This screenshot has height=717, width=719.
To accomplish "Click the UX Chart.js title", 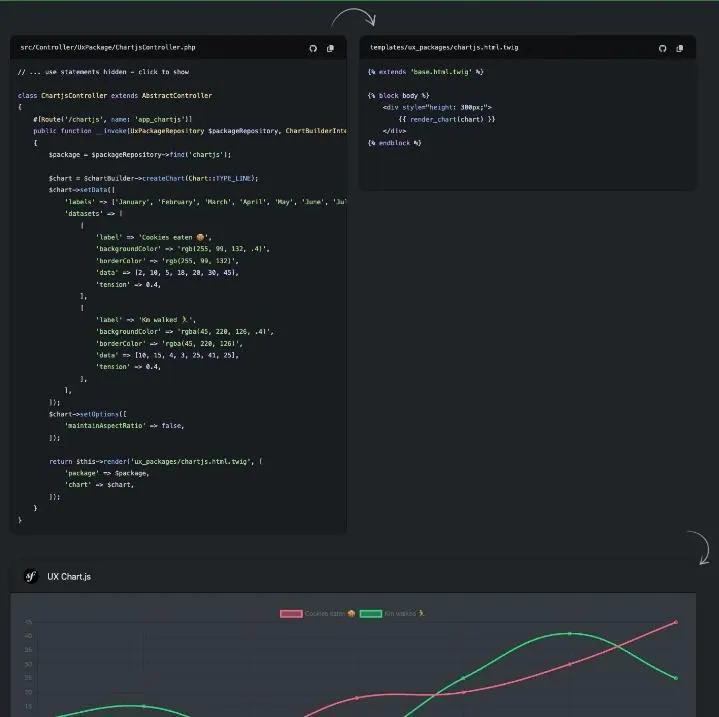I will (x=69, y=577).
